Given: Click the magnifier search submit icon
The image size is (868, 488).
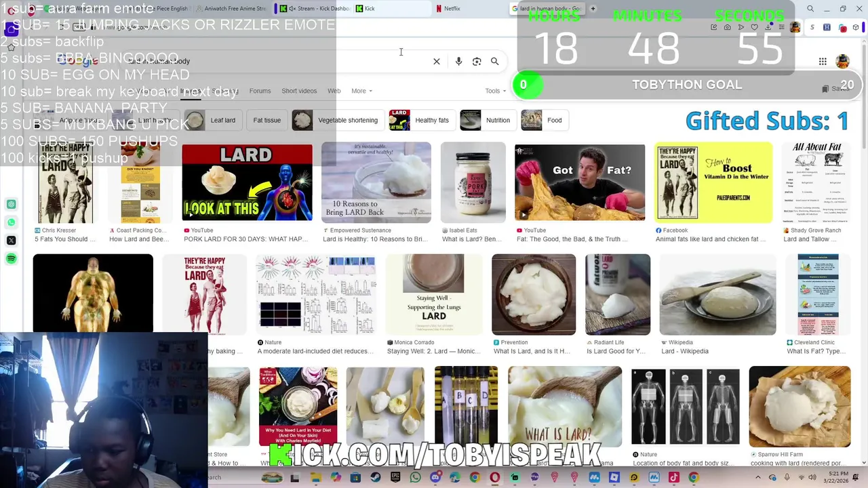Looking at the screenshot, I should pyautogui.click(x=495, y=62).
